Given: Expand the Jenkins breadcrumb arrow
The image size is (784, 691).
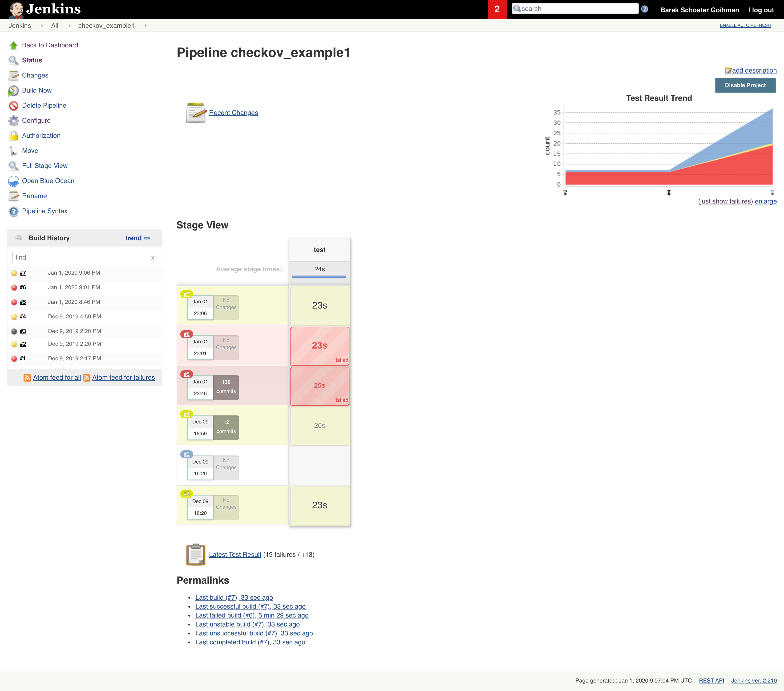Looking at the screenshot, I should pos(42,26).
